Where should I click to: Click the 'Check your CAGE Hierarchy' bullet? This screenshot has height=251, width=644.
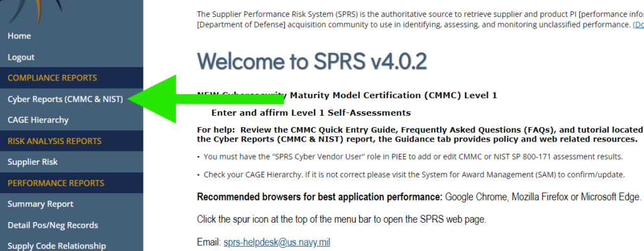[x=414, y=175]
